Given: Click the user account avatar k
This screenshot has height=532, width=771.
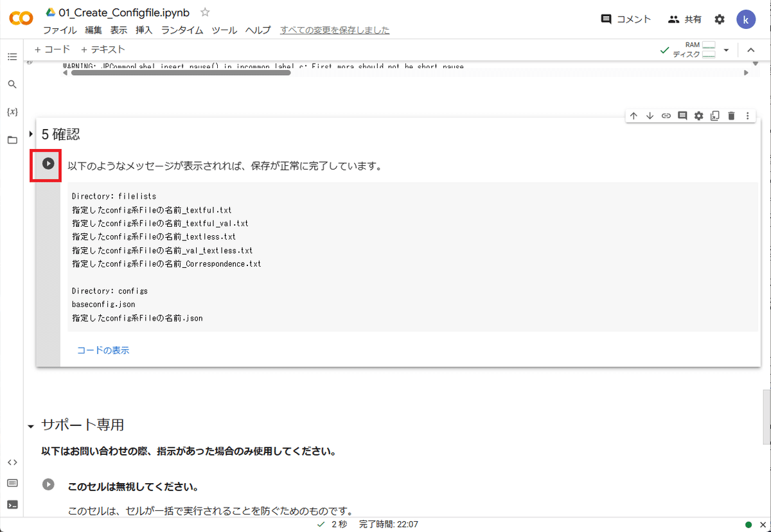Looking at the screenshot, I should tap(746, 19).
